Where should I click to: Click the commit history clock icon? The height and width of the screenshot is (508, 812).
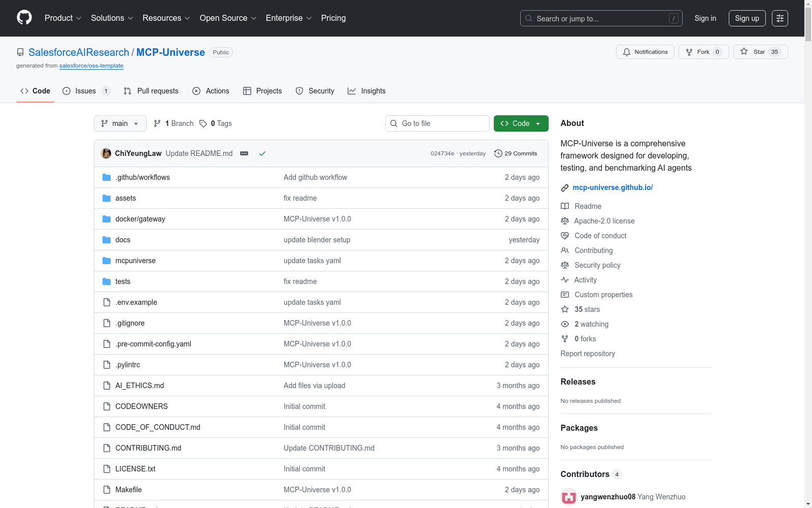point(498,153)
